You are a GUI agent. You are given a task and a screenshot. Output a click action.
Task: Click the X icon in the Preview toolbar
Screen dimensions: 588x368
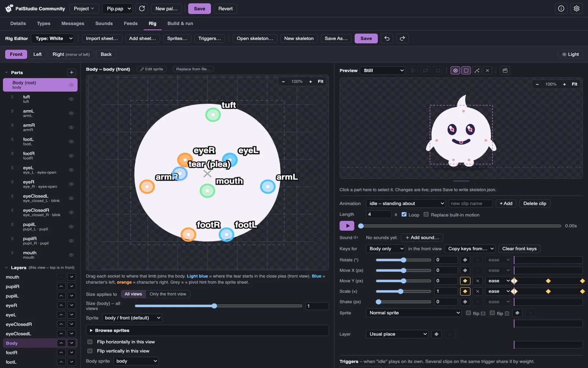487,70
